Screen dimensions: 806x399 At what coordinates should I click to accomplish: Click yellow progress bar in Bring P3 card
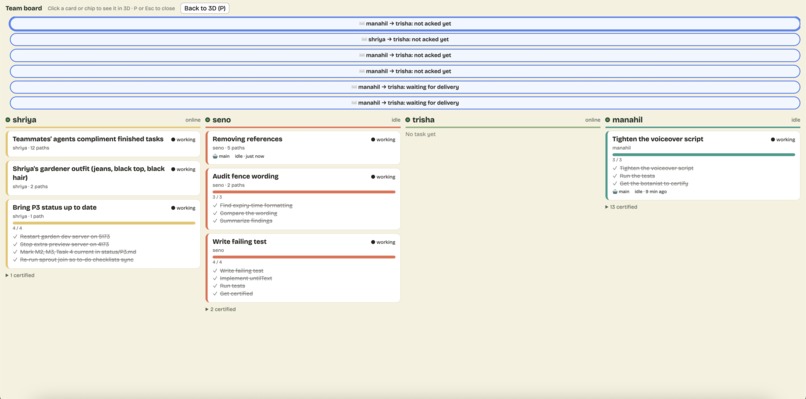[x=104, y=223]
